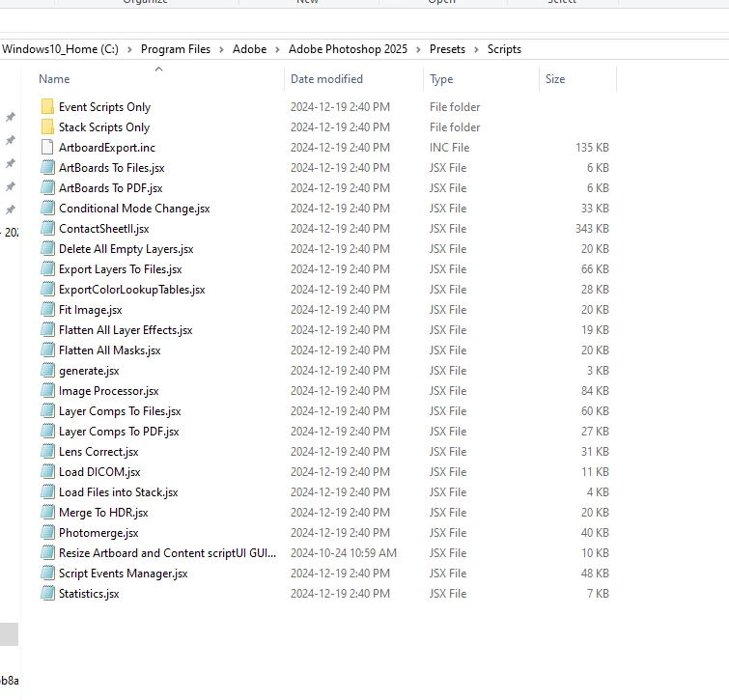729x700 pixels.
Task: Click the 2024-10-24 10:59 AM date cell
Action: click(x=344, y=553)
